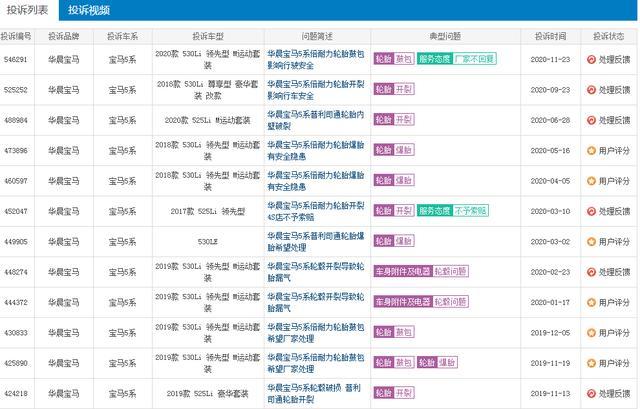Open complaint link 倍耐力轮胎开裂影响行车安全 for 525252

point(316,90)
